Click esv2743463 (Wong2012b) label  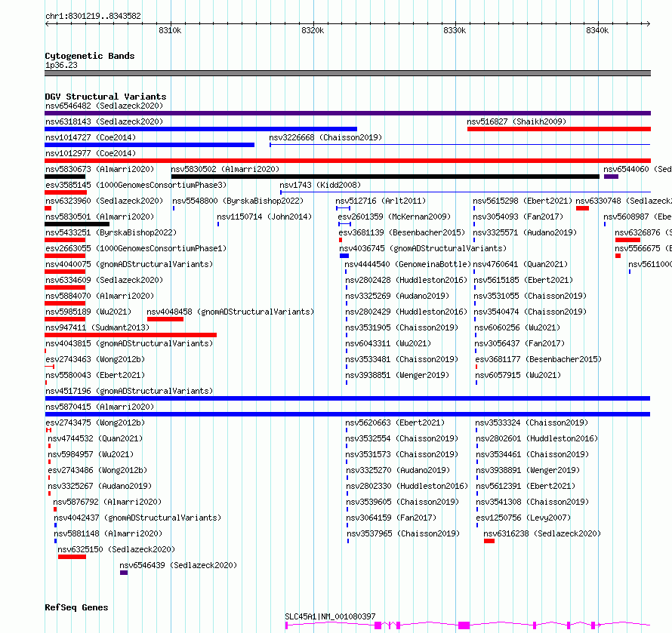point(95,359)
